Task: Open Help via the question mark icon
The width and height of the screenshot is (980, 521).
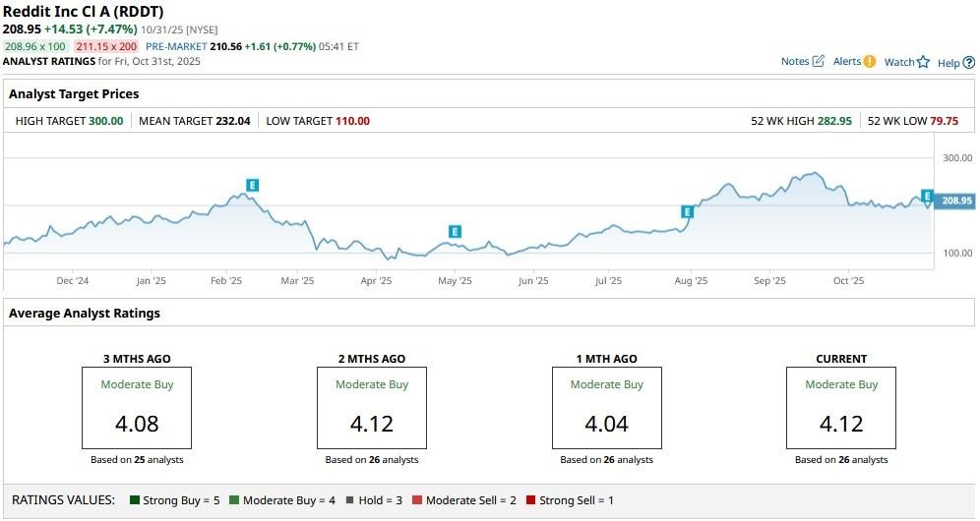Action: point(969,63)
